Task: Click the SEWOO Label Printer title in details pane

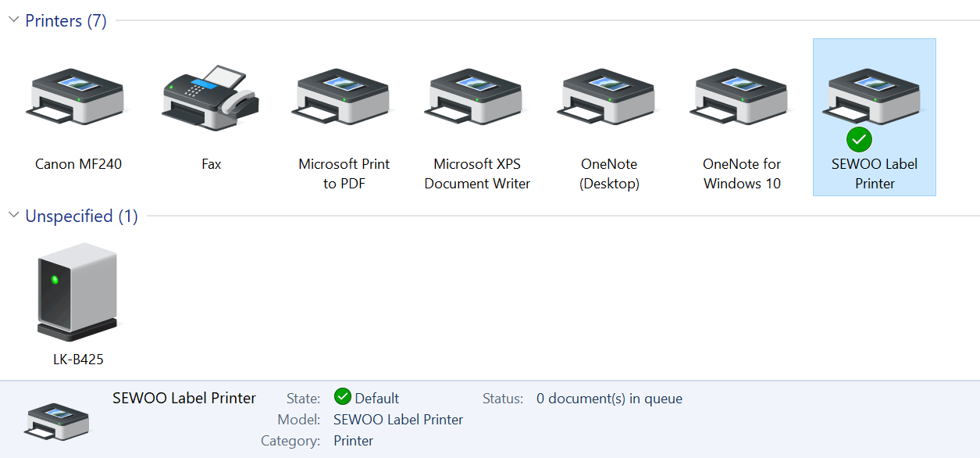Action: [x=184, y=398]
